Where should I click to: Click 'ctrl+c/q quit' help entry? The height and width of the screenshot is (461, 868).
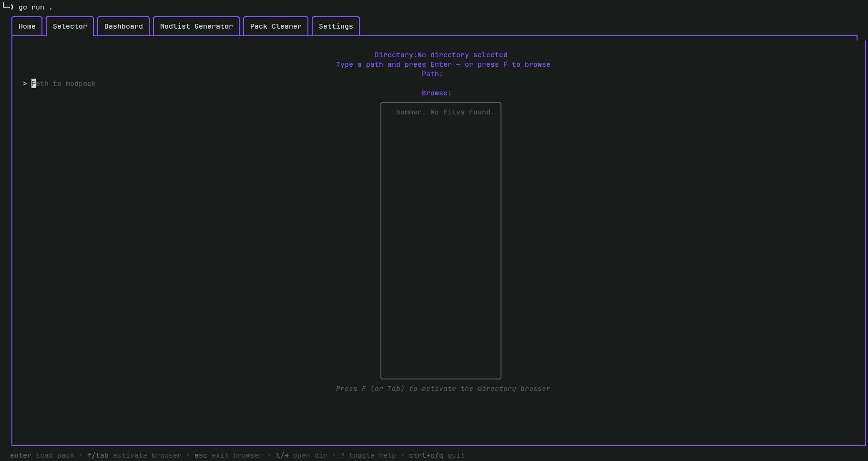[437, 455]
